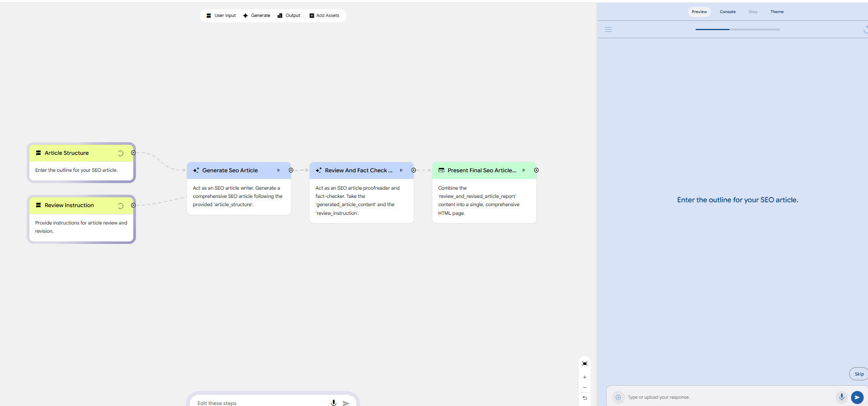Click the undo arrow in canvas controls
The height and width of the screenshot is (406, 868).
(x=585, y=398)
